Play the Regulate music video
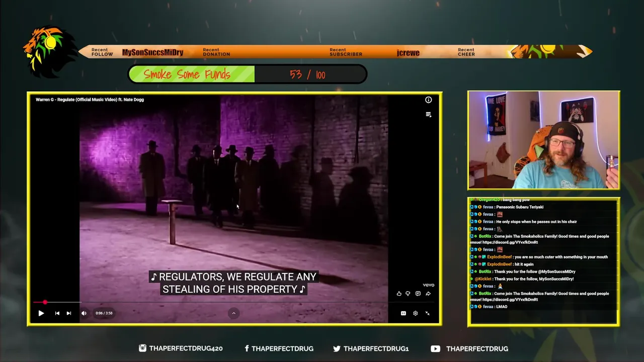This screenshot has width=644, height=362. tap(41, 313)
